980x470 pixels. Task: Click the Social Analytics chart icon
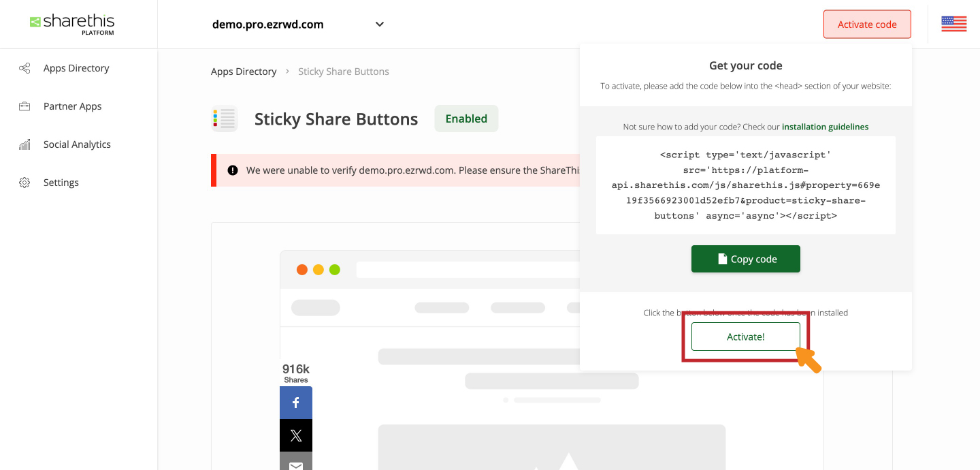tap(24, 144)
